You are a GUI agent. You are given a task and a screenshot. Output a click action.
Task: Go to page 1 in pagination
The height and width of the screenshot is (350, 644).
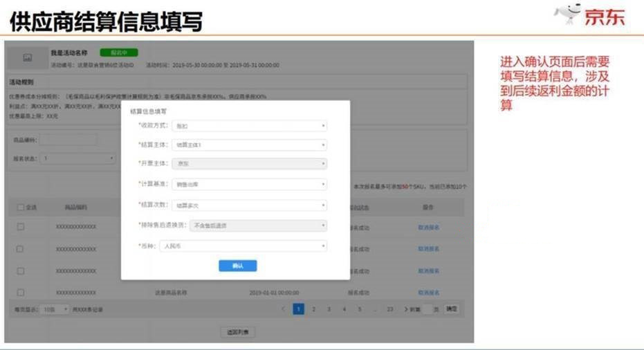299,309
